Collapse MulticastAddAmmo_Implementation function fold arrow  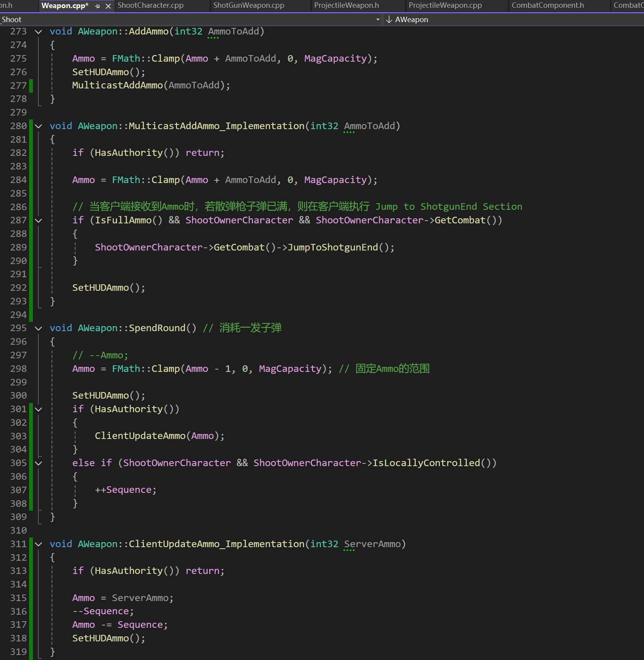click(38, 126)
